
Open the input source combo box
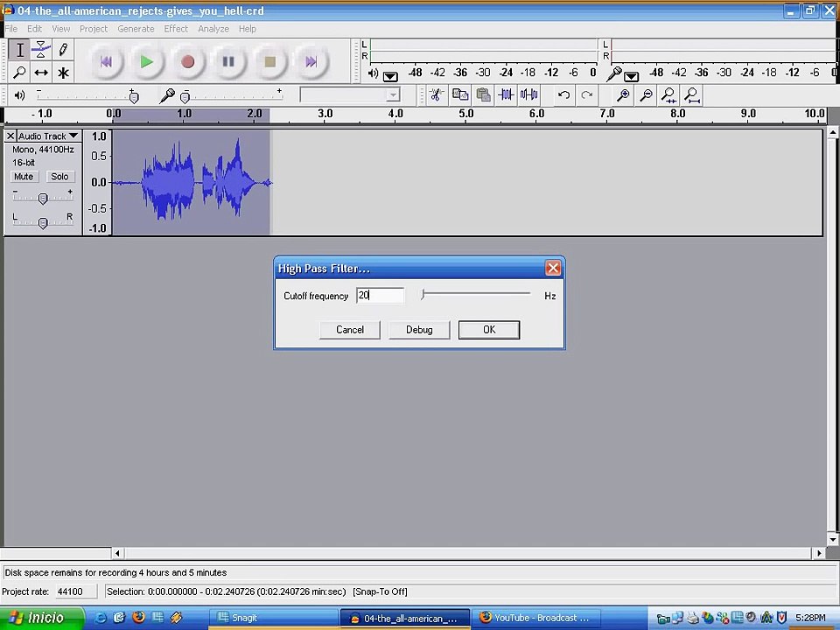point(350,95)
